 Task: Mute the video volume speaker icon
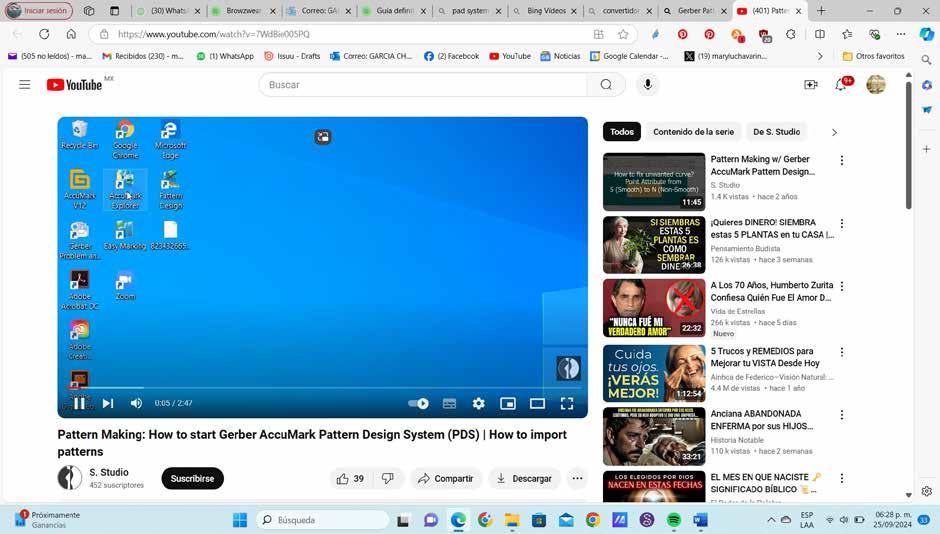click(x=136, y=403)
